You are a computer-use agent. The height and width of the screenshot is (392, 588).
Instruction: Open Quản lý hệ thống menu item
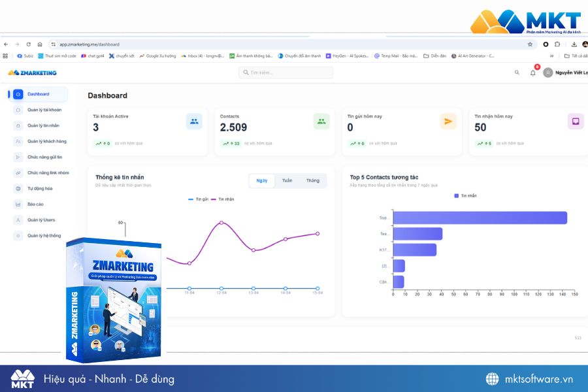coord(44,236)
